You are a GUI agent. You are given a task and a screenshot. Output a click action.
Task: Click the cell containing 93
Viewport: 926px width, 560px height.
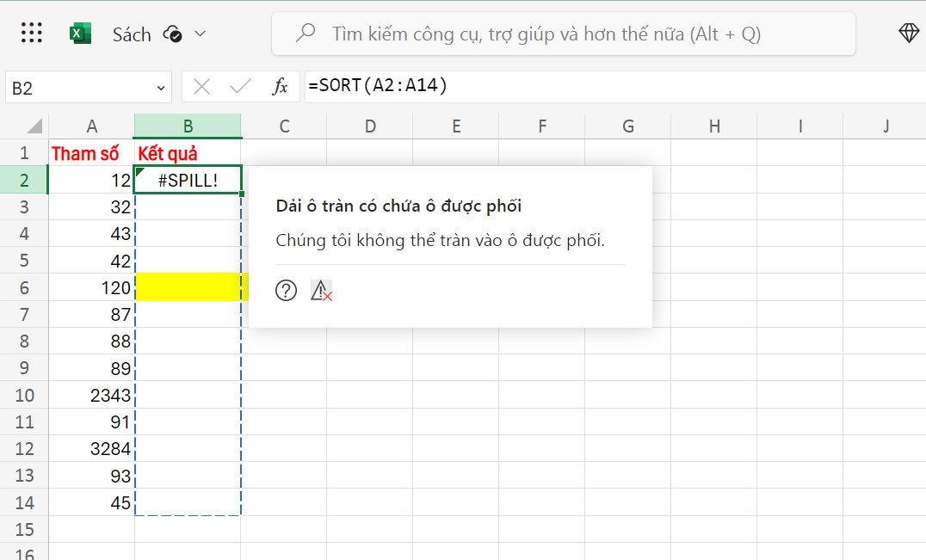[x=91, y=475]
